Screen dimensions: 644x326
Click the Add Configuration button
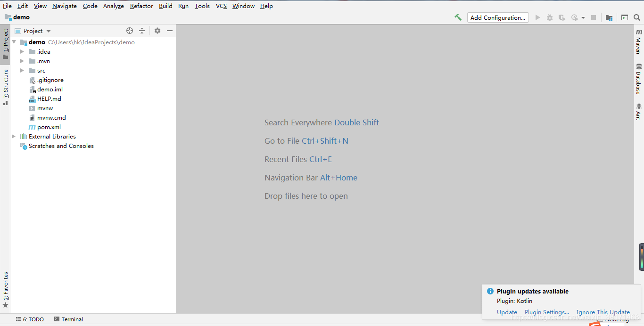click(498, 17)
